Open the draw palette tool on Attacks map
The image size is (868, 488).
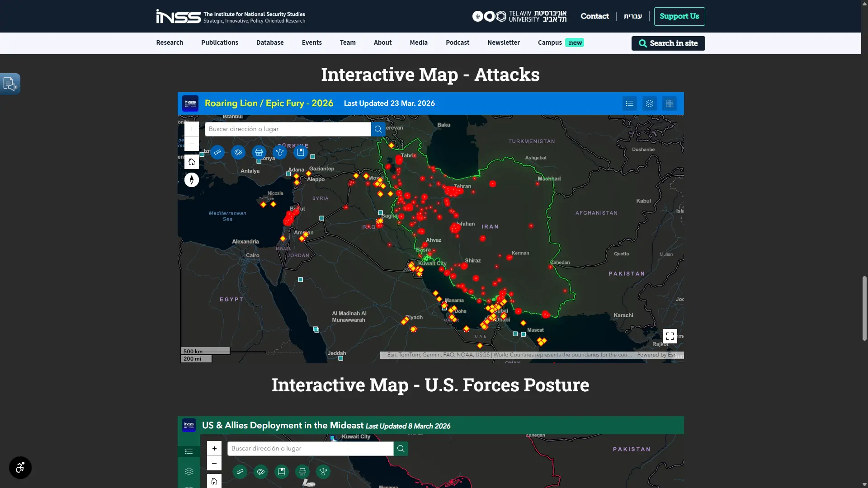click(238, 152)
